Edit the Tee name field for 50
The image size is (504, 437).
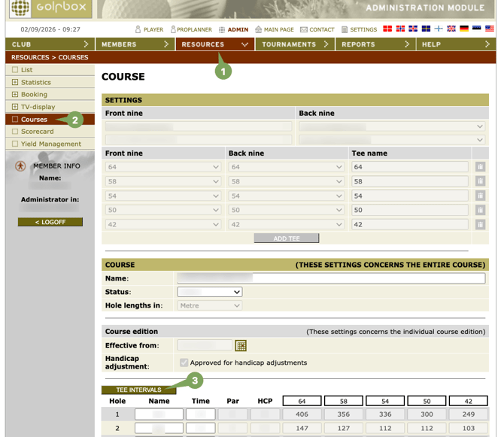pyautogui.click(x=410, y=210)
